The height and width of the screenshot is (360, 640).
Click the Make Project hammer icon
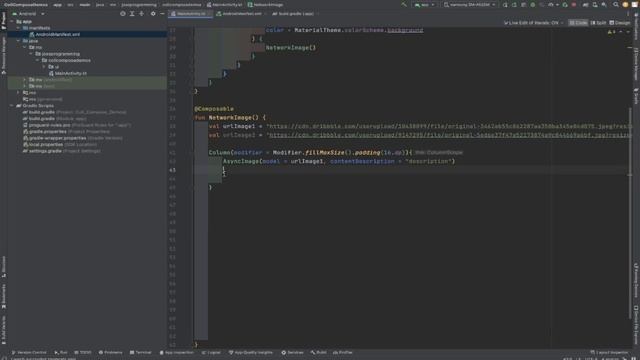pyautogui.click(x=404, y=5)
